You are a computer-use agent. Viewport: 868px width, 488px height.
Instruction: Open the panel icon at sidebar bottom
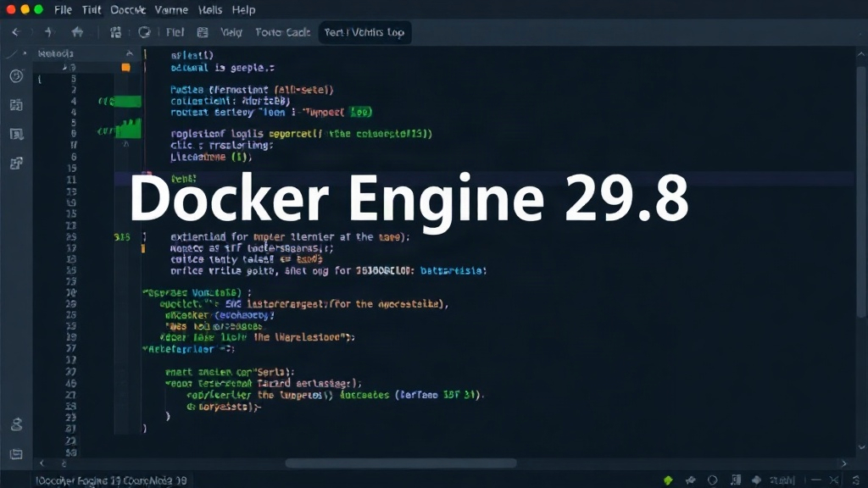17,454
